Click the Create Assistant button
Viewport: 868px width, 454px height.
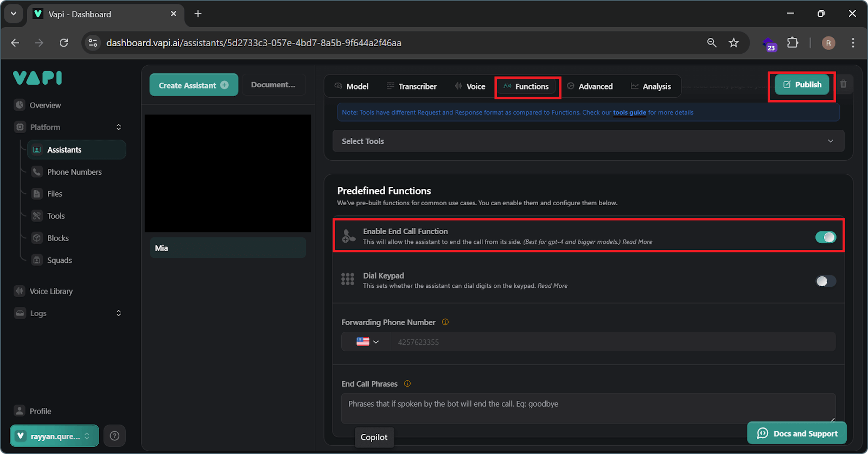coord(194,85)
